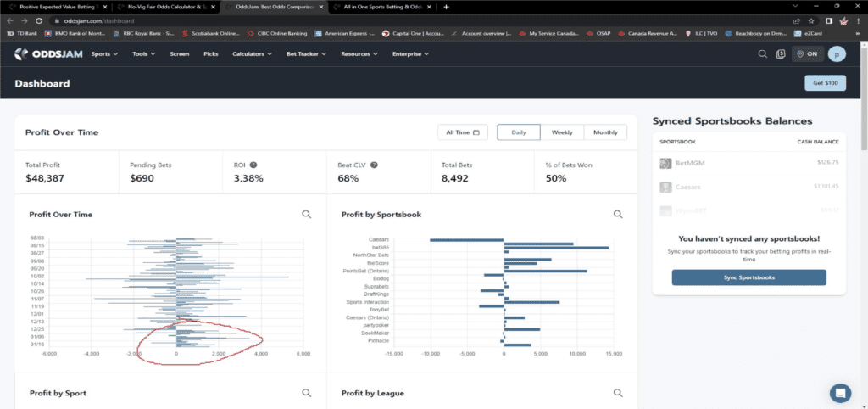
Task: Expand the Resources menu
Action: pos(359,54)
